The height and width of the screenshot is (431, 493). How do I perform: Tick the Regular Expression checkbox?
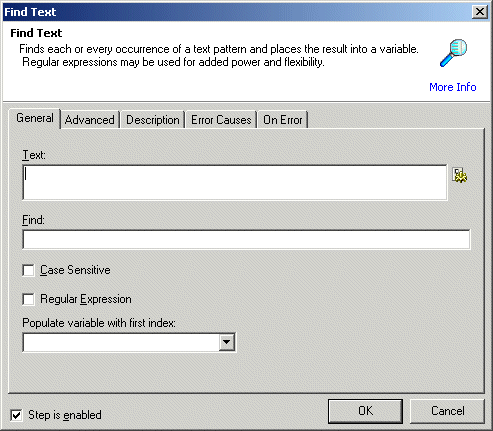(28, 299)
